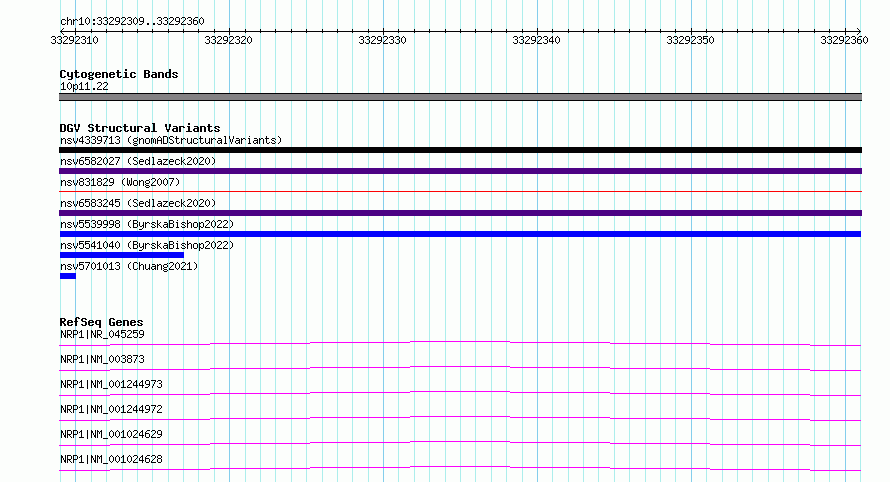Viewport: 890px width, 482px height.
Task: Select variant label nsv5539998 (ByrskaBishop2022)
Action: tap(147, 224)
